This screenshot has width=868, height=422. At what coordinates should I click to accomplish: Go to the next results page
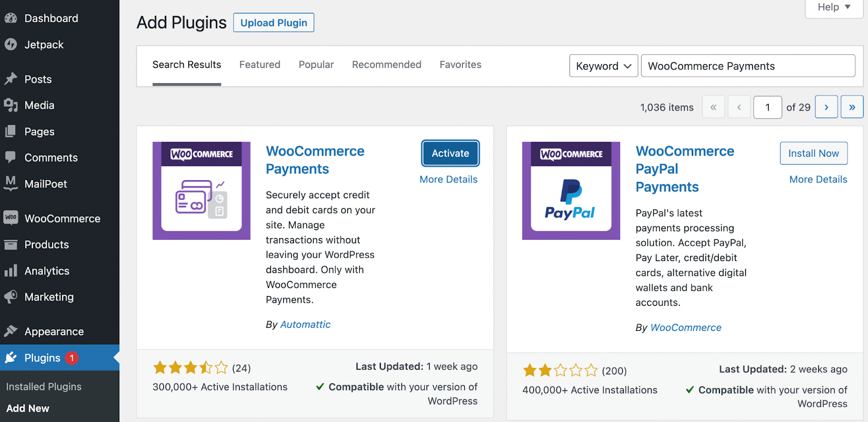(x=826, y=107)
